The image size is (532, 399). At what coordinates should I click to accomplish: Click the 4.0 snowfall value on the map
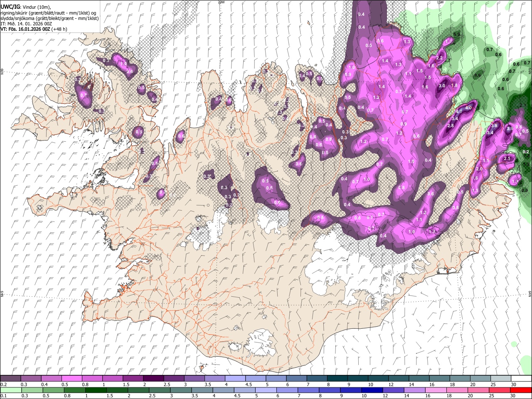point(468,108)
